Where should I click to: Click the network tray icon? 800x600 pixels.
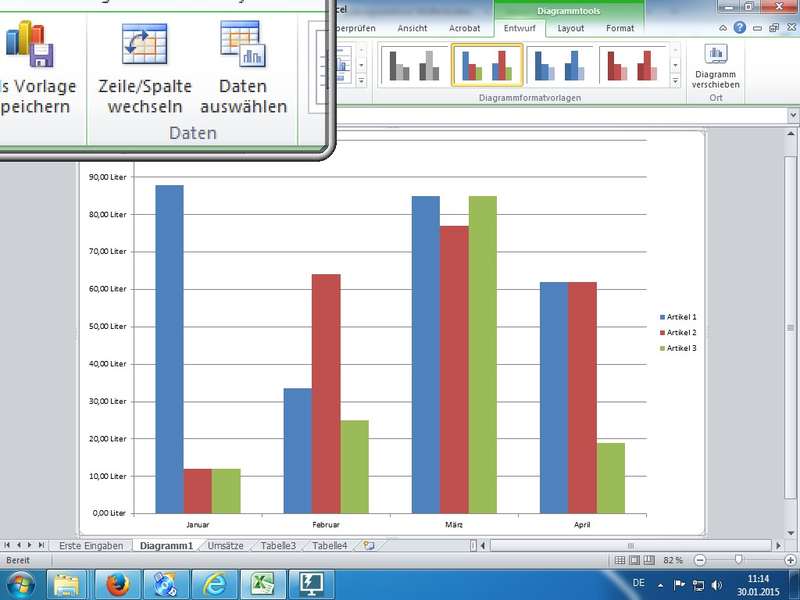point(698,585)
